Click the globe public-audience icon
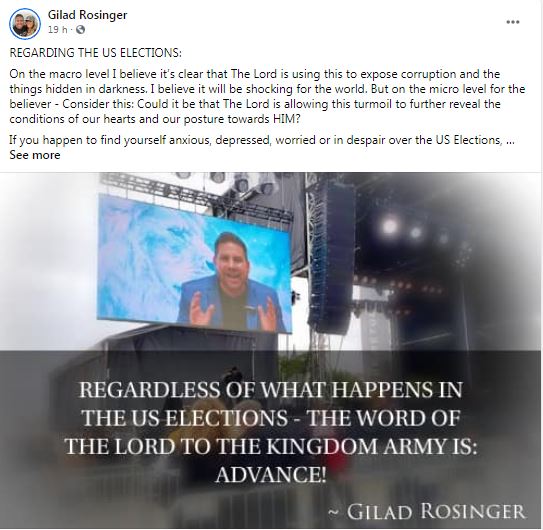 click(80, 30)
